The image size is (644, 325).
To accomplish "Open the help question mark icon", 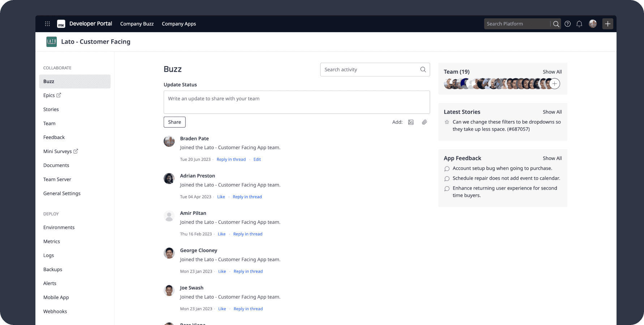I will tap(568, 24).
